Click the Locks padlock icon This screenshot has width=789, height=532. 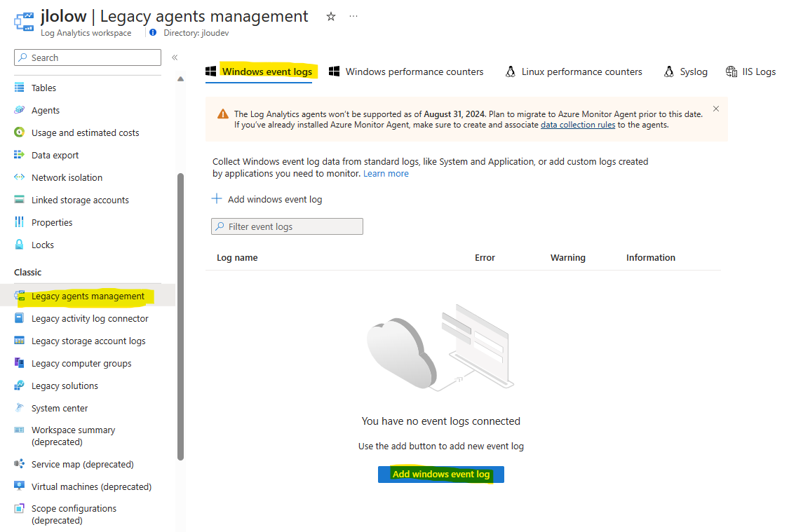tap(19, 245)
